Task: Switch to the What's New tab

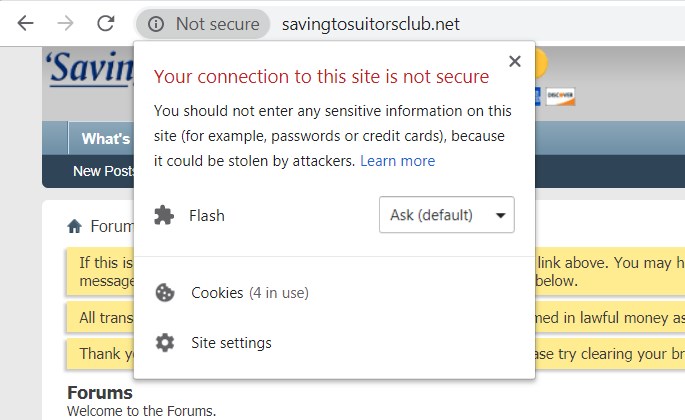Action: [x=104, y=139]
